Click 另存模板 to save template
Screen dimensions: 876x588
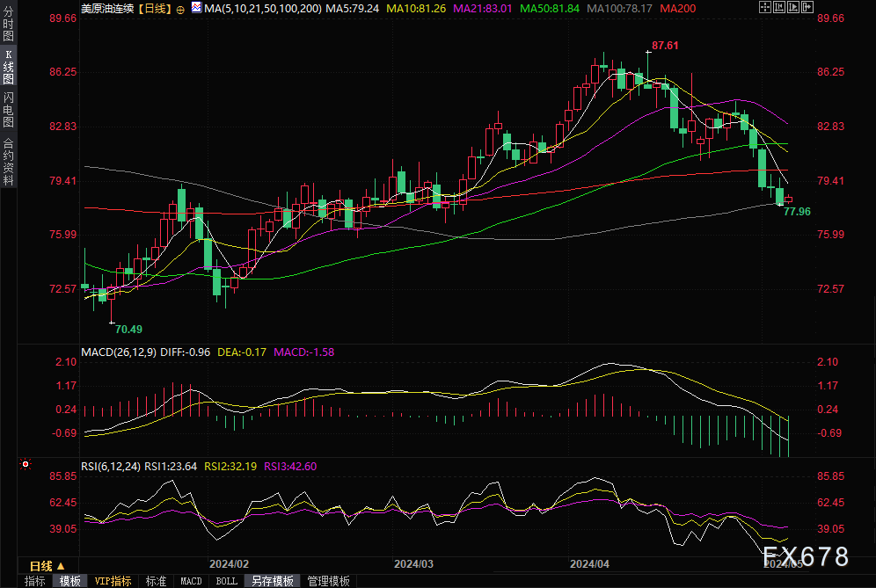tap(272, 581)
